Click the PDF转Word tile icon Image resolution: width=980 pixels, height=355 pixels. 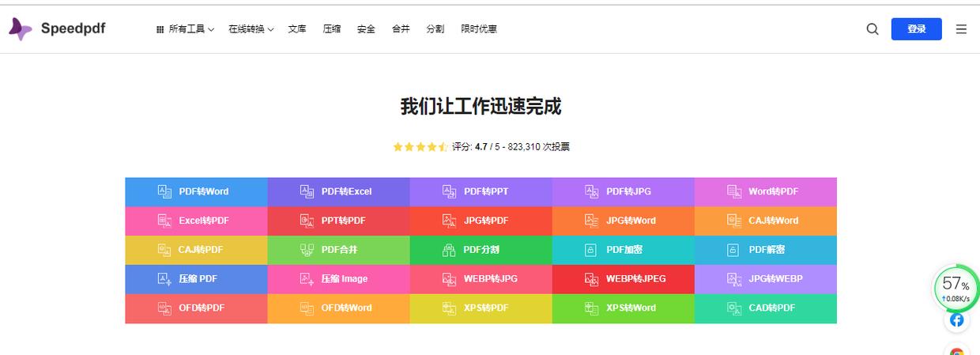pyautogui.click(x=164, y=191)
